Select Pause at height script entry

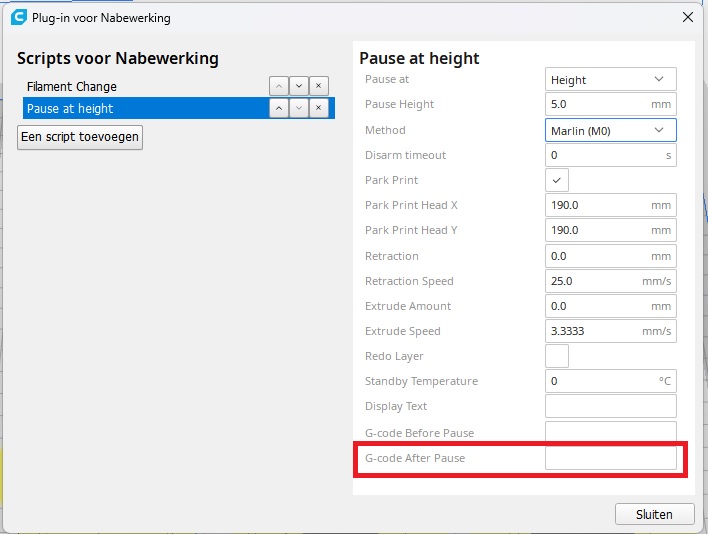[x=140, y=108]
